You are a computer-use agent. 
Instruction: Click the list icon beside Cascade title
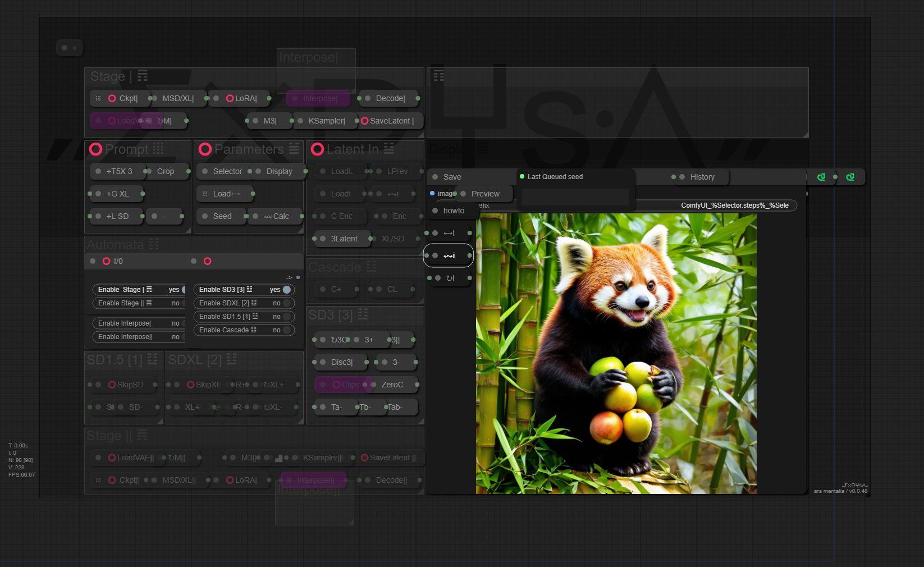(371, 267)
